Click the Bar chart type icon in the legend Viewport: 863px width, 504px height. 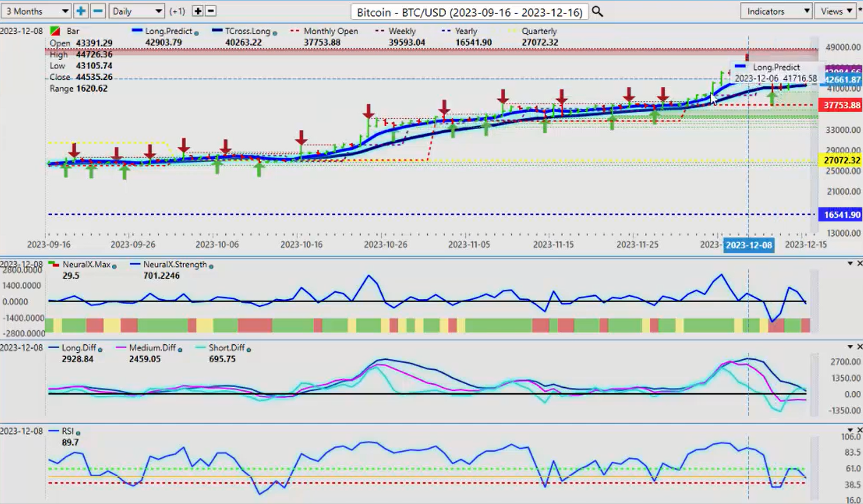click(54, 31)
